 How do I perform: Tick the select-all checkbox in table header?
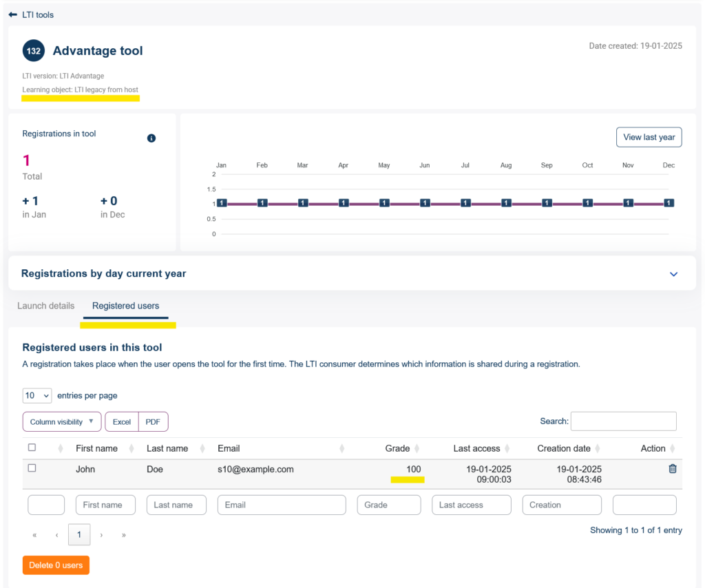click(x=32, y=448)
